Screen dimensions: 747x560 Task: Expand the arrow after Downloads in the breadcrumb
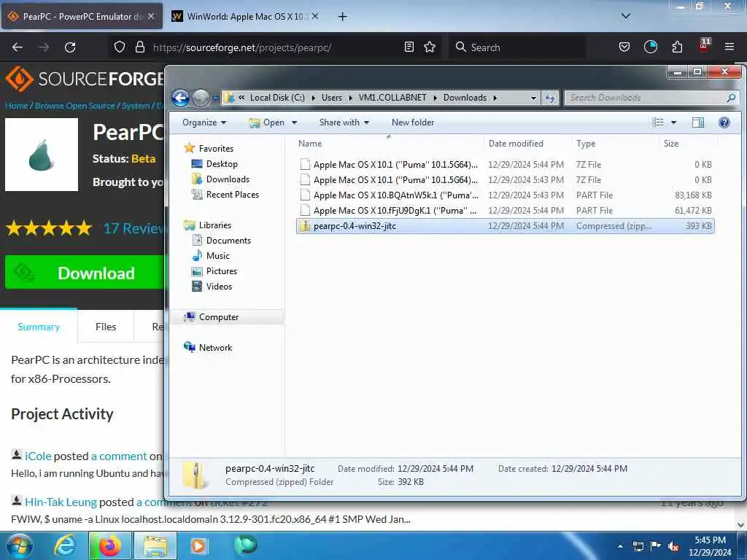(x=495, y=98)
